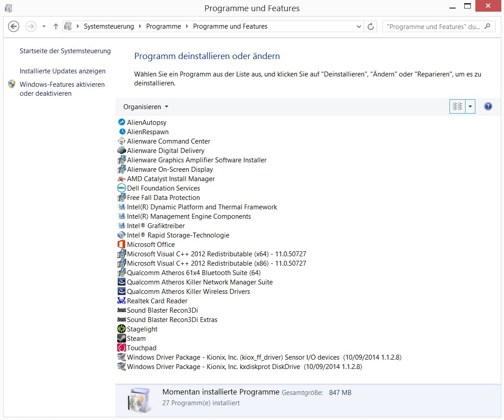
Task: Click the Realtek Card Reader icon
Action: 122,301
